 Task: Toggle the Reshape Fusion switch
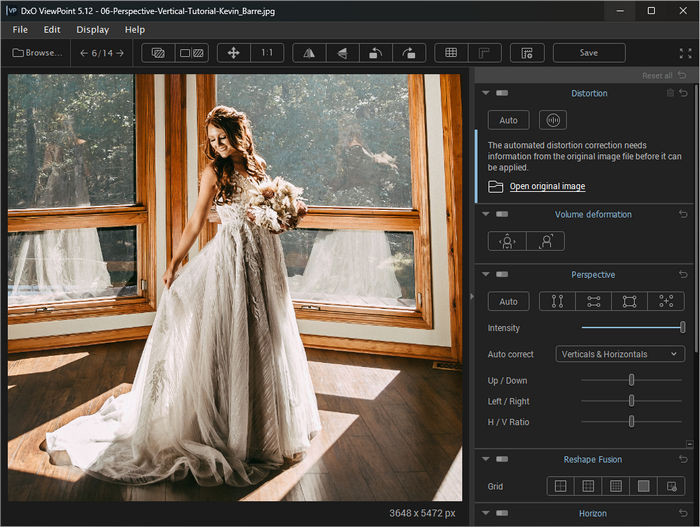tap(502, 460)
